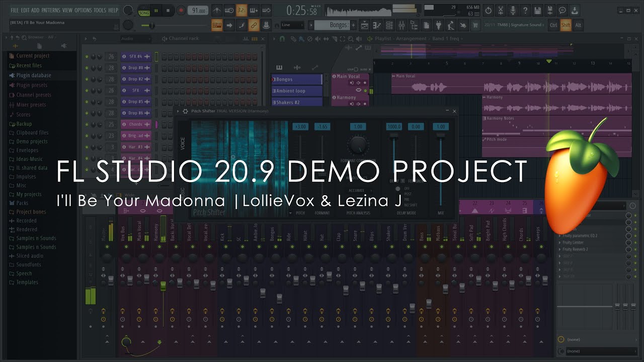The height and width of the screenshot is (362, 644).
Task: Click the one-click microphone recording icon
Action: point(513,10)
